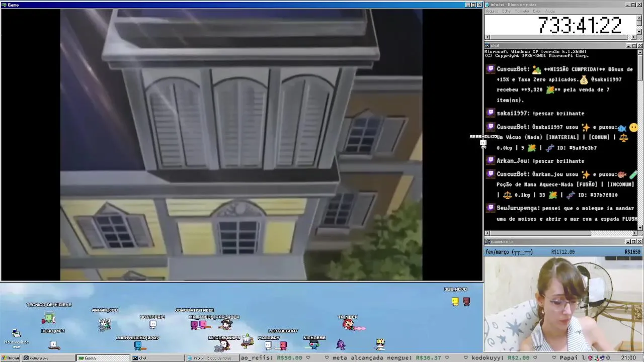Select the LEOTHEGOAT red avatar
This screenshot has height=362, width=644.
(x=283, y=345)
